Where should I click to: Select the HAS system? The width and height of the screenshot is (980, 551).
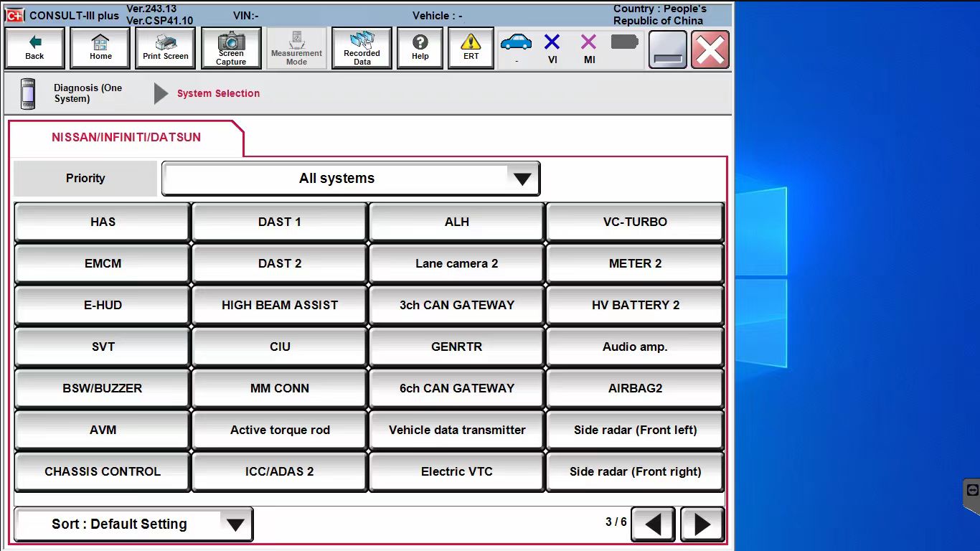point(103,222)
